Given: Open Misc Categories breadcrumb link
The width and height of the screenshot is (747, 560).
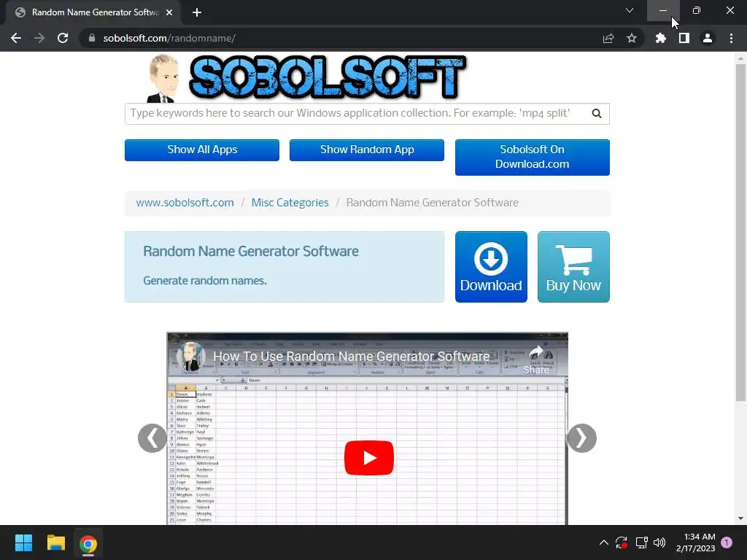Looking at the screenshot, I should [290, 203].
